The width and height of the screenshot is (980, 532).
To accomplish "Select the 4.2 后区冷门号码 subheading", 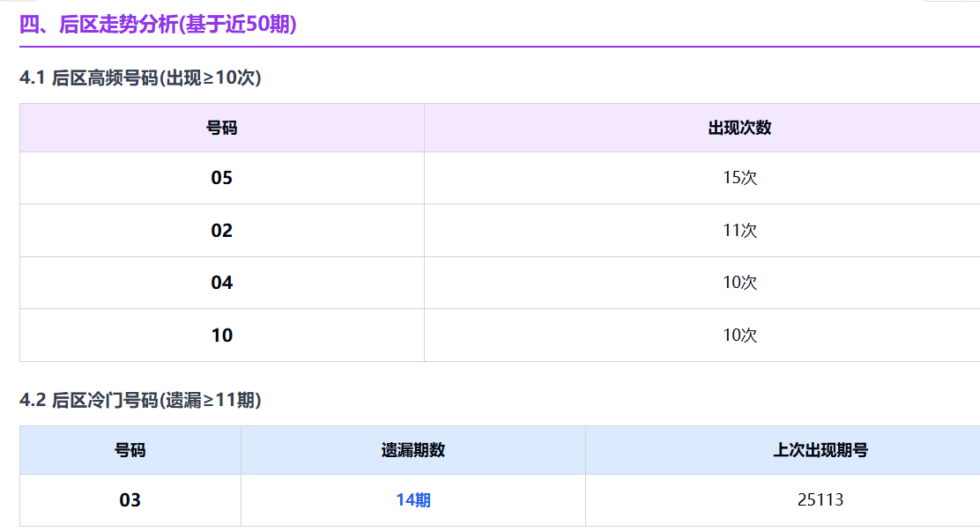I will tap(140, 400).
